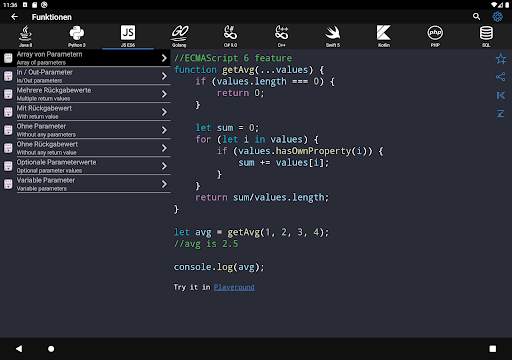Image resolution: width=512 pixels, height=360 pixels.
Task: Click the 'let avg = getAvg(1, 2, 3, 4);' line
Action: click(x=251, y=232)
